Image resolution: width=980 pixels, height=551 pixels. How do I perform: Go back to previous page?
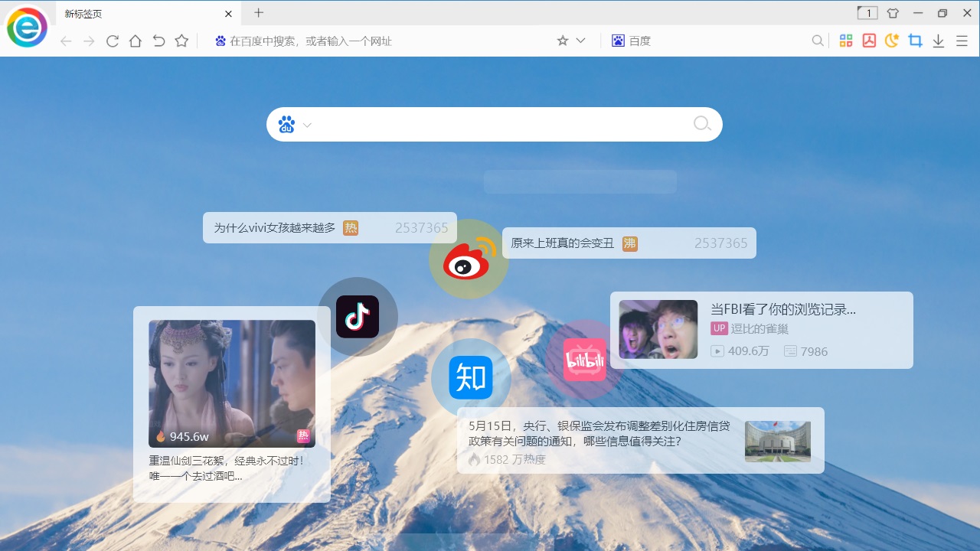click(x=66, y=41)
